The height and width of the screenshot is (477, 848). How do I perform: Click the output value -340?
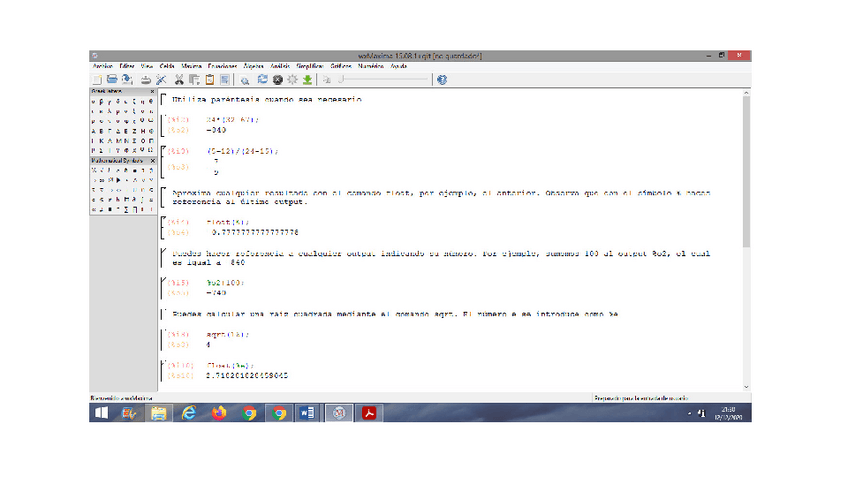coord(216,130)
